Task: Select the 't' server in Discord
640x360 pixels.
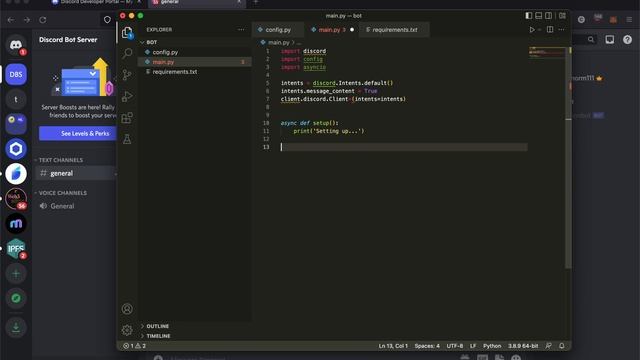Action: point(16,99)
